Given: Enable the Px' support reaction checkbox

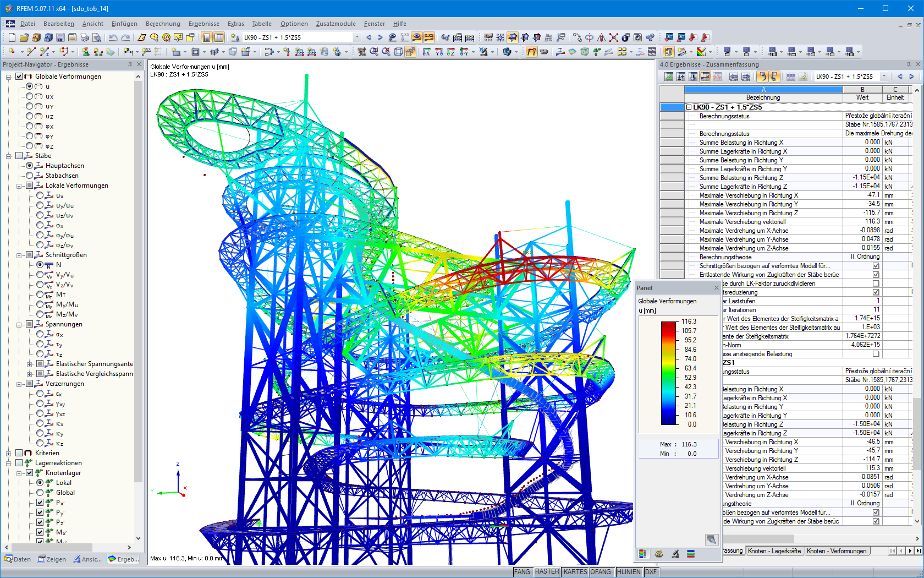Looking at the screenshot, I should click(40, 502).
